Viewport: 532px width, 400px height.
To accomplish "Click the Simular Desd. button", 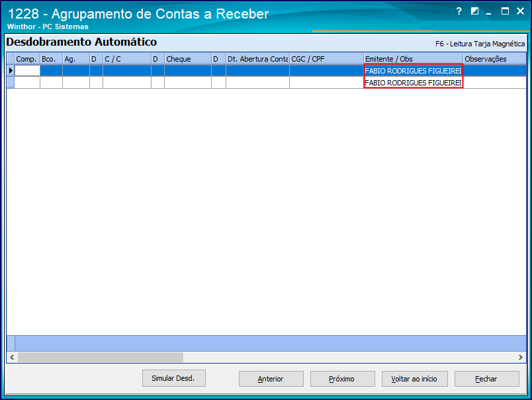I will [174, 378].
